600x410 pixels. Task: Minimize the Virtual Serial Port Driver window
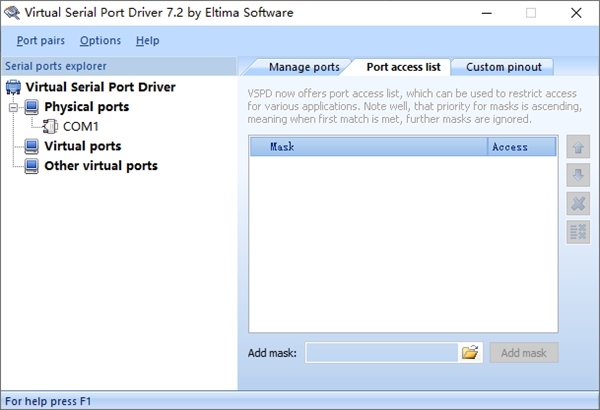coord(487,13)
